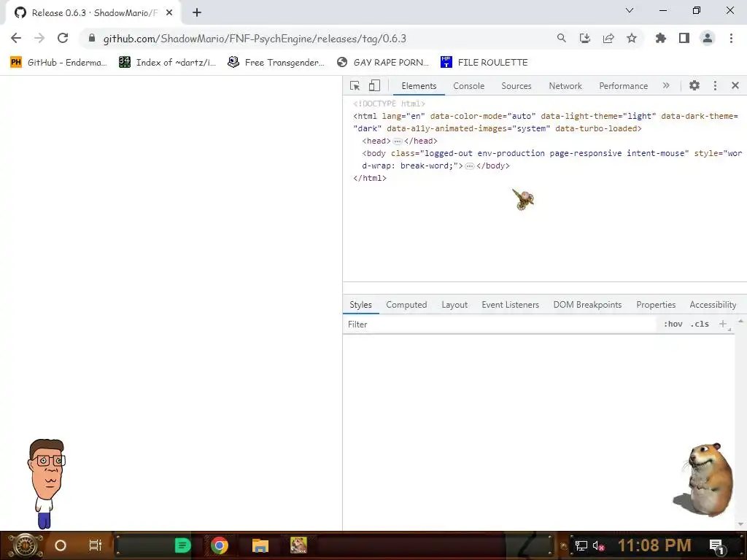Viewport: 747px width, 560px height.
Task: Open a new browser tab
Action: pos(197,13)
